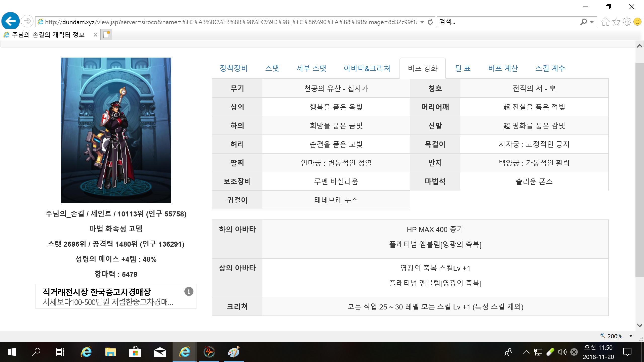The height and width of the screenshot is (362, 644).
Task: Click the 행복을 품은 옥빛 cell
Action: (x=336, y=107)
